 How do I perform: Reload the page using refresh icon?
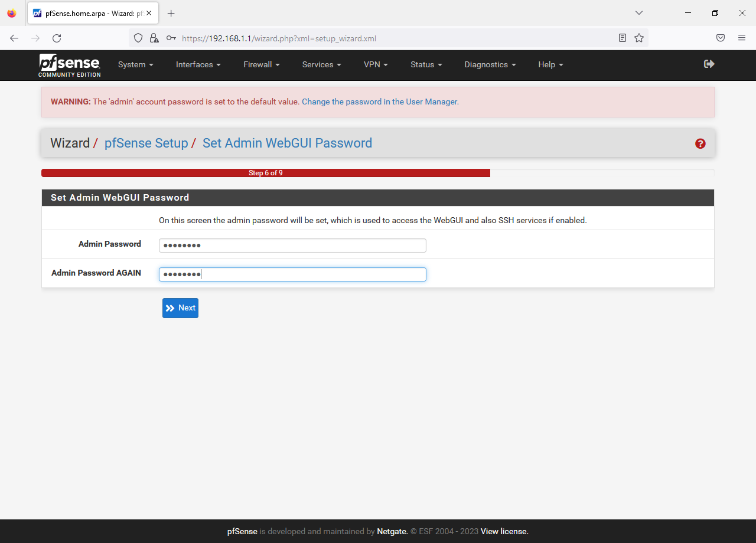click(57, 38)
